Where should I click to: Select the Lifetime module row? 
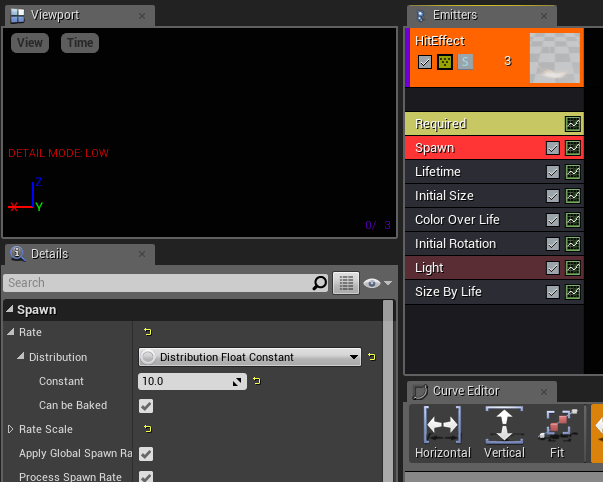click(494, 172)
